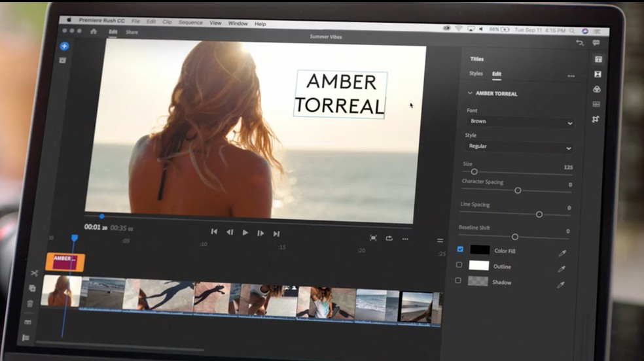Open the View menu

click(215, 23)
